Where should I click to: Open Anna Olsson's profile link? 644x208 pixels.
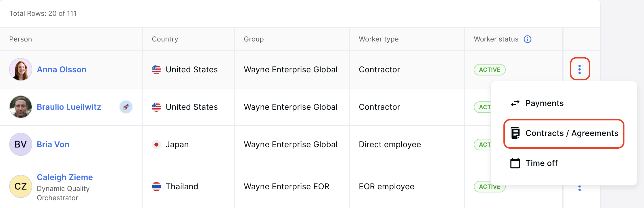(61, 69)
